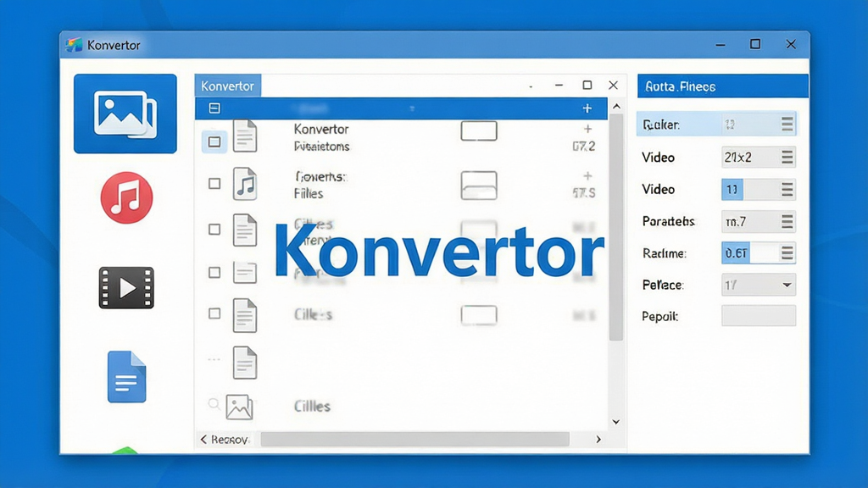
Task: Open the video film strip category
Action: (x=126, y=288)
